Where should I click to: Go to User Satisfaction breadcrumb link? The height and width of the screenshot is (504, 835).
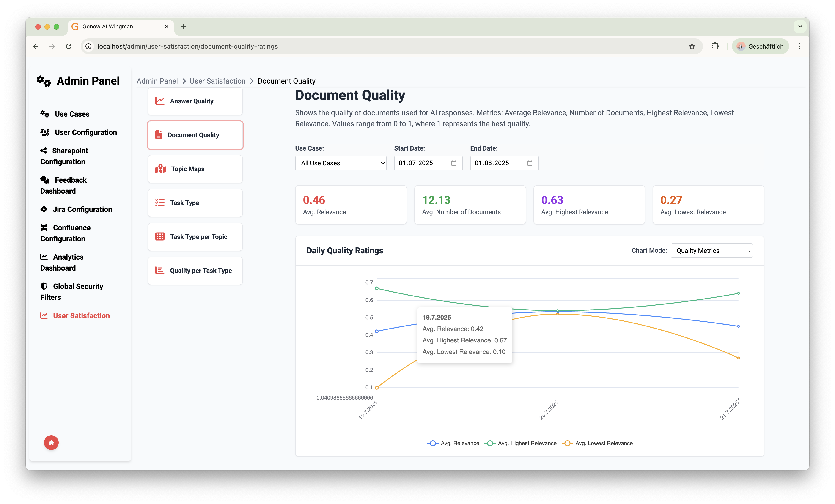coord(217,81)
